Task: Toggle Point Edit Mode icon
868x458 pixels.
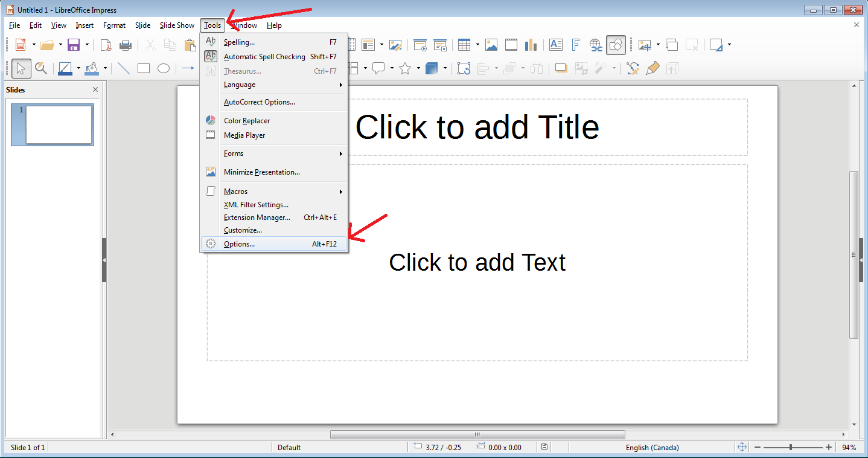Action: pyautogui.click(x=633, y=68)
